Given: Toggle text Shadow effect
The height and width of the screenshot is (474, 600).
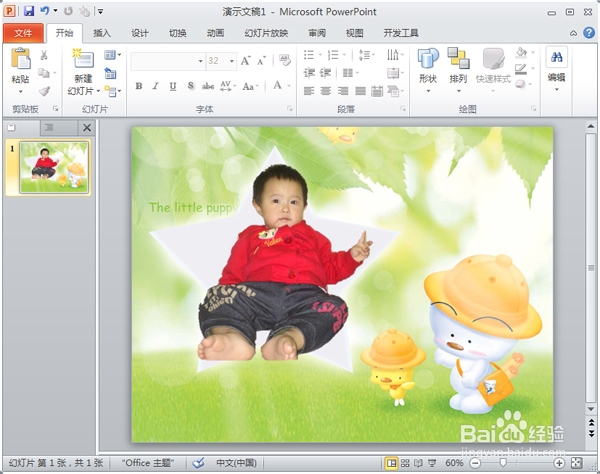Looking at the screenshot, I should click(x=191, y=86).
